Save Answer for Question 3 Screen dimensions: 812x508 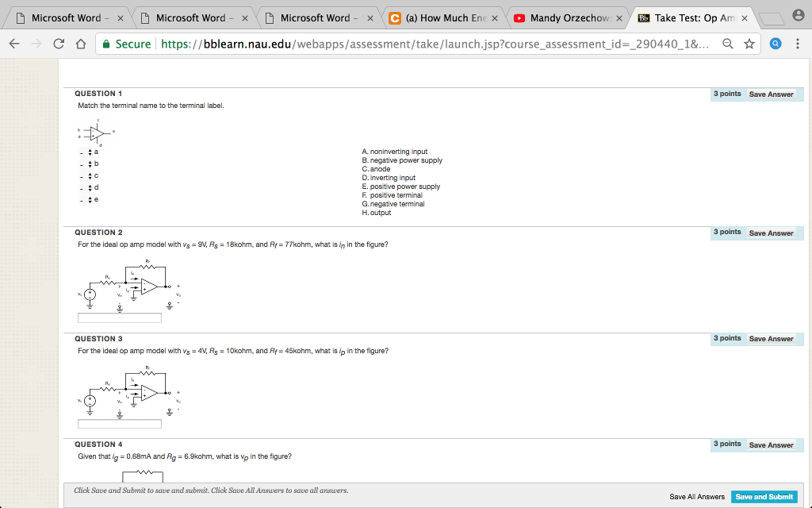click(771, 339)
